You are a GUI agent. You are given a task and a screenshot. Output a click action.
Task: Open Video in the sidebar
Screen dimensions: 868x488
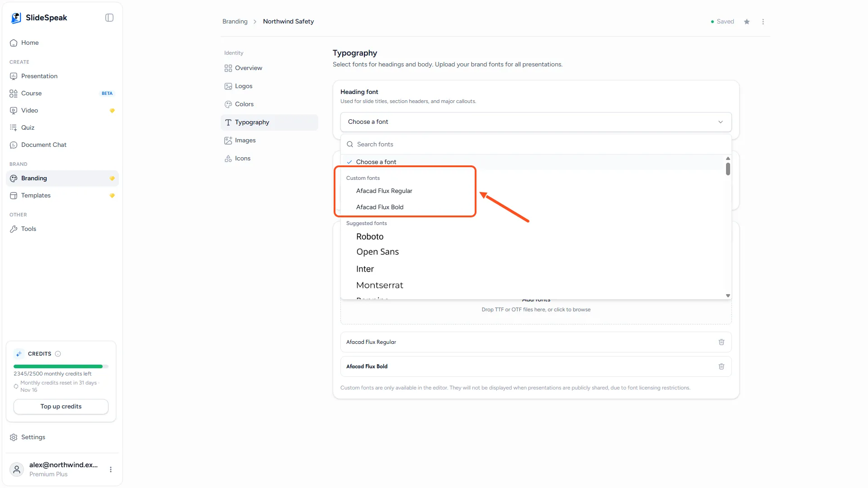click(x=62, y=110)
